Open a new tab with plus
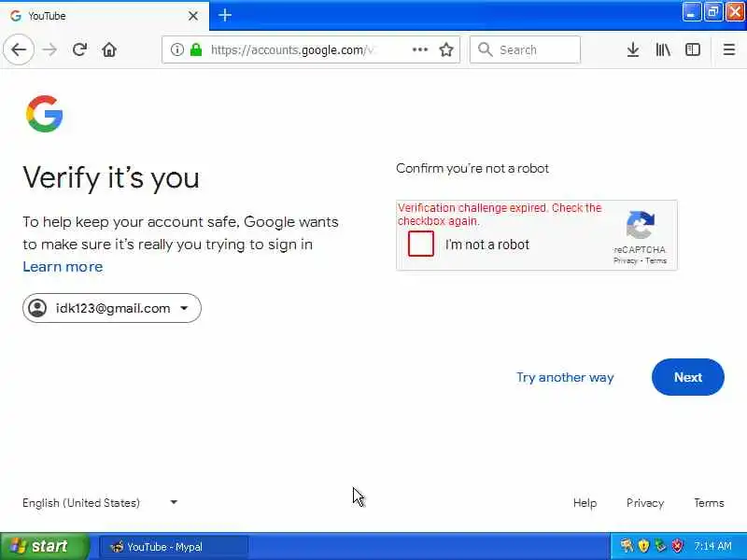This screenshot has width=747, height=560. click(225, 16)
